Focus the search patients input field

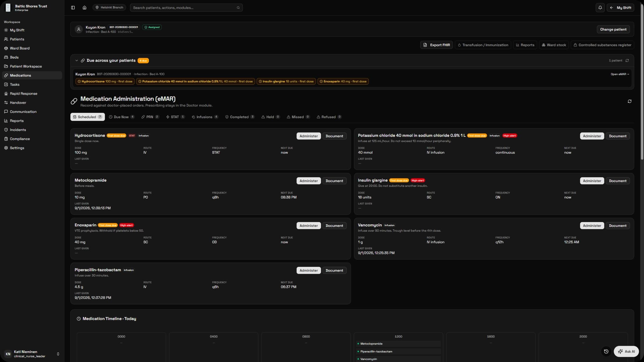click(x=186, y=8)
